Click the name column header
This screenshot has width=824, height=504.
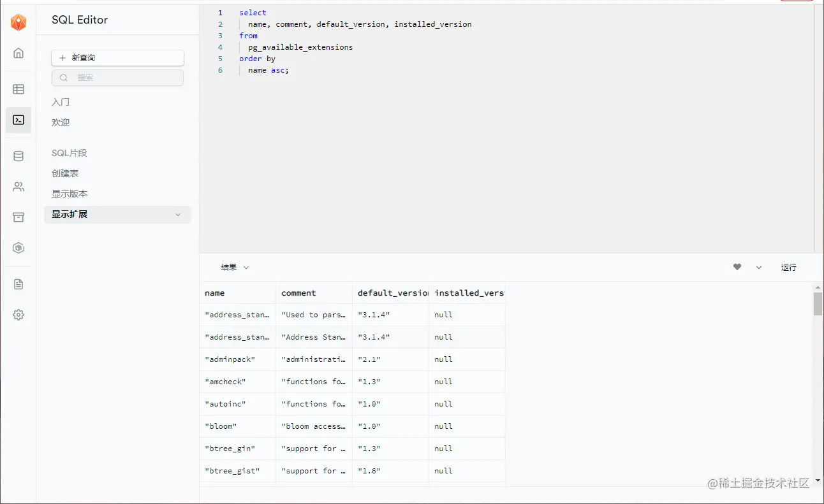(237, 293)
